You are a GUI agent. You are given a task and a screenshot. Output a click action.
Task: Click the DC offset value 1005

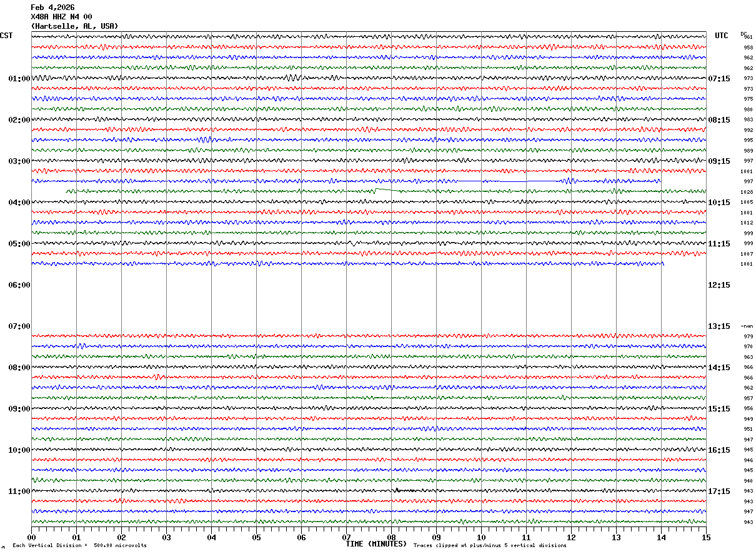747,203
